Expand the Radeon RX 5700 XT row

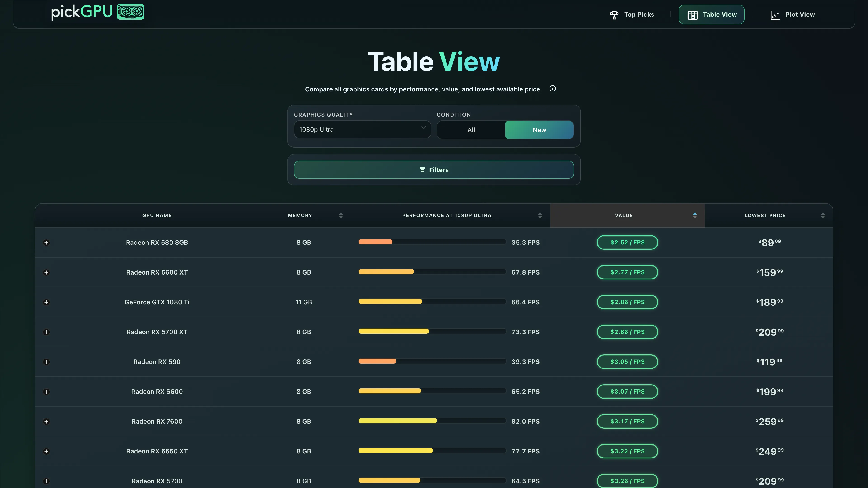pyautogui.click(x=47, y=332)
